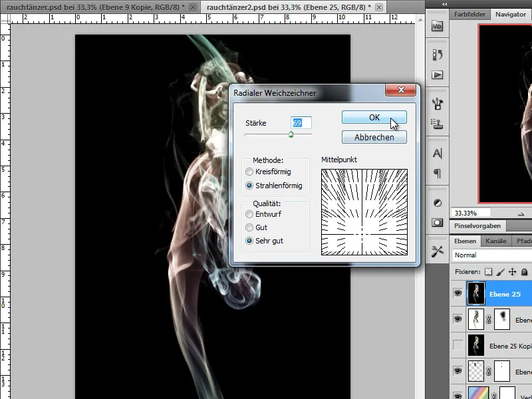
Task: Choose Entwurf quality
Action: pos(249,214)
